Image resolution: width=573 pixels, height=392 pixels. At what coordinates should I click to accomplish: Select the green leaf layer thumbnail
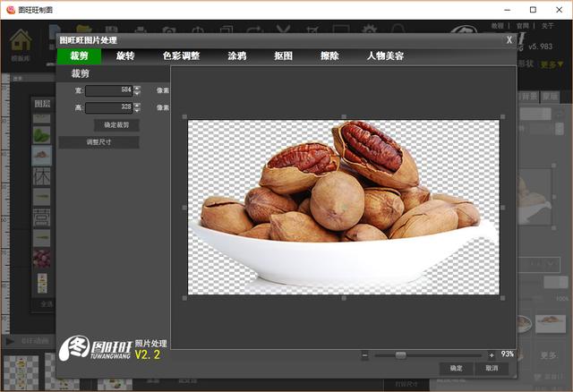(x=42, y=135)
